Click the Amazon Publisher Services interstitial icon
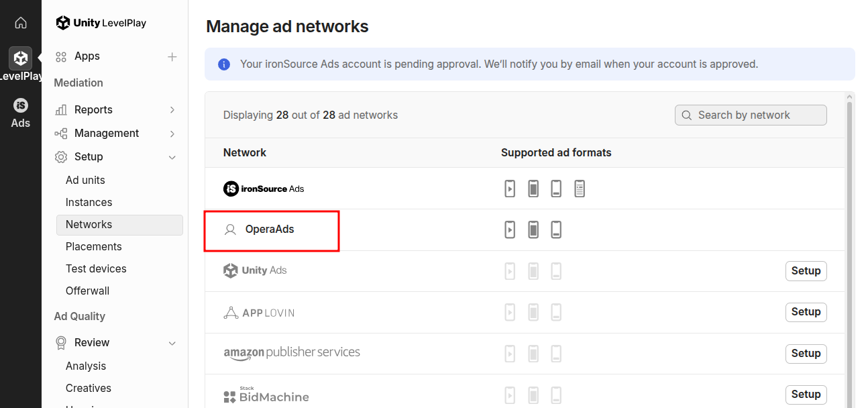This screenshot has width=868, height=408. [533, 353]
